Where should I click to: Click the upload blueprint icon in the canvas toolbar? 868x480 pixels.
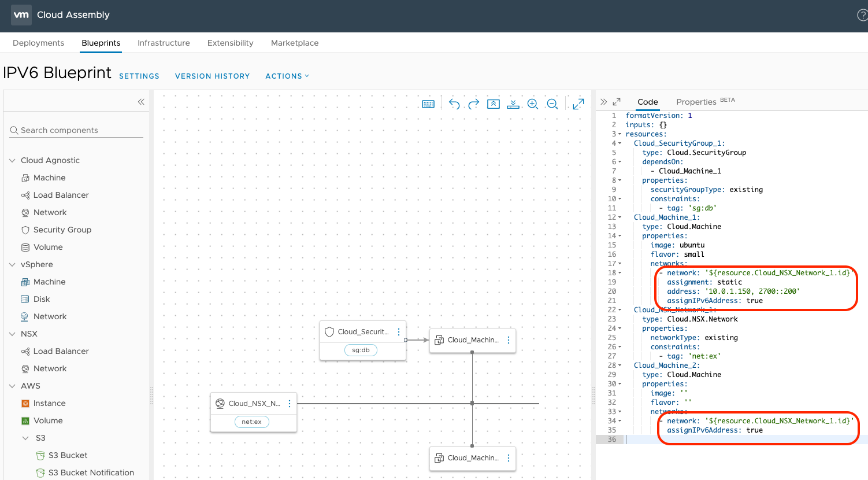point(494,104)
